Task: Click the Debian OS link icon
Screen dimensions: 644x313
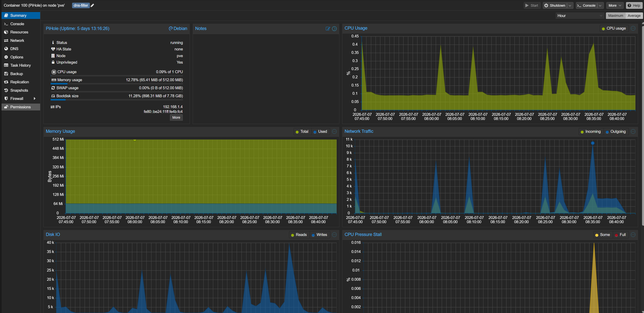Action: click(x=171, y=29)
